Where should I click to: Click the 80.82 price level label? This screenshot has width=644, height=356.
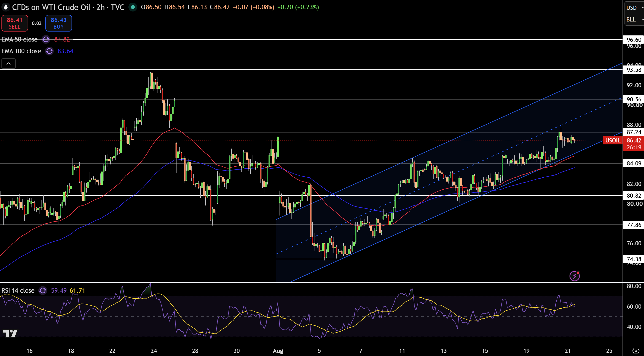coord(634,195)
